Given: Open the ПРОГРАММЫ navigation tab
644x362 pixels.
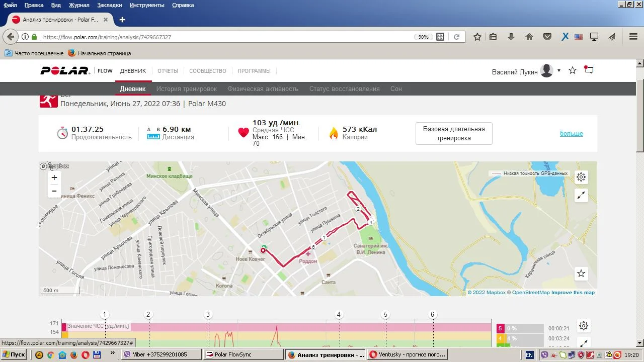Looking at the screenshot, I should (x=254, y=71).
